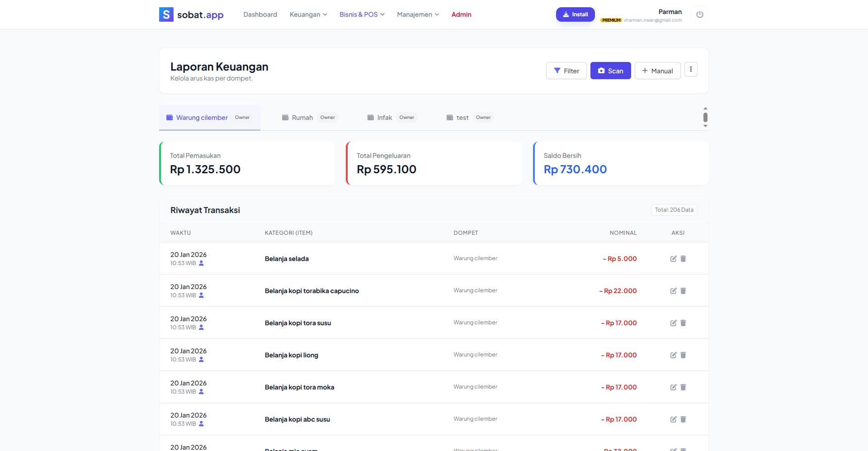
Task: Expand the Bisnis & POS dropdown
Action: 362,14
